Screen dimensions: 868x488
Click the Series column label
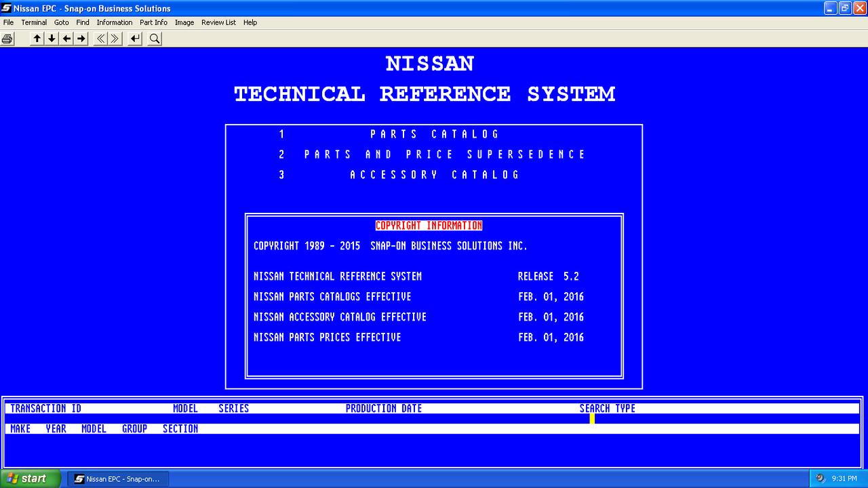[234, 409]
